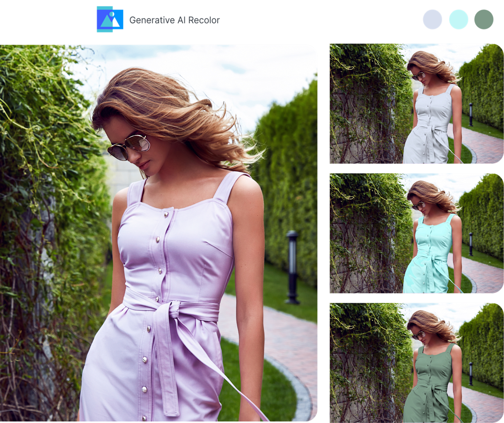504x423 pixels.
Task: Click the black lamp post in main preview
Action: point(292,266)
